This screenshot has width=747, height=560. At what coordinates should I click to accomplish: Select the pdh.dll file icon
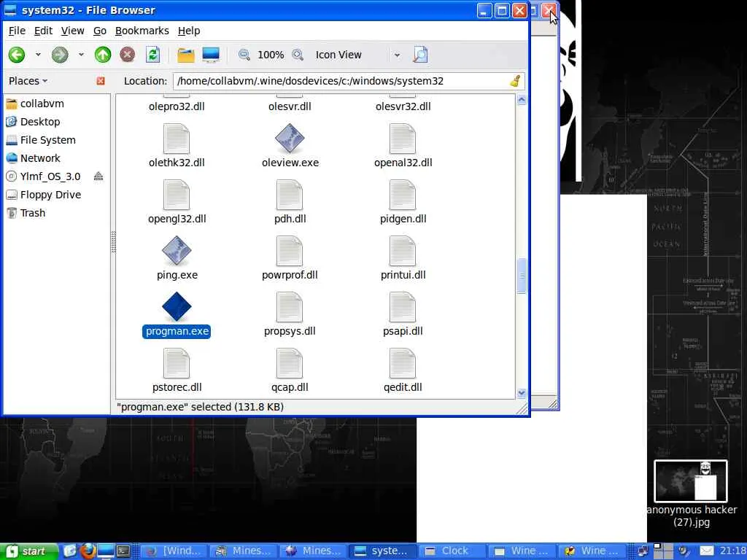[x=290, y=195]
